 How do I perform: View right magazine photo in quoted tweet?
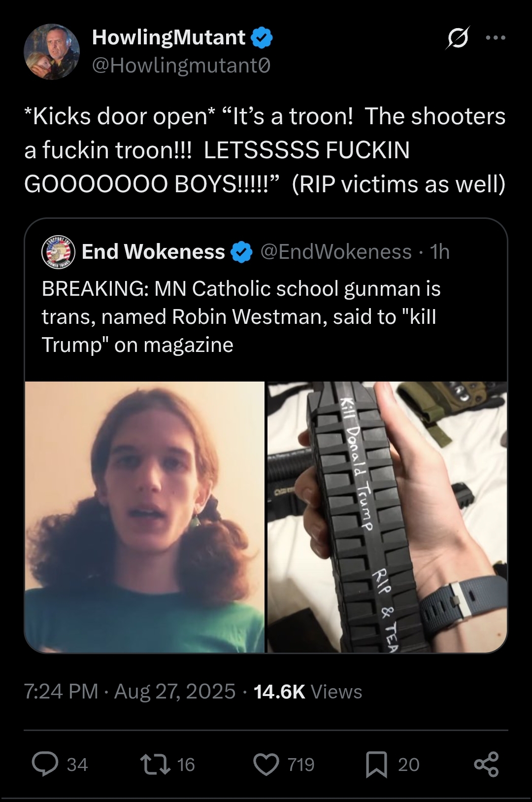387,517
